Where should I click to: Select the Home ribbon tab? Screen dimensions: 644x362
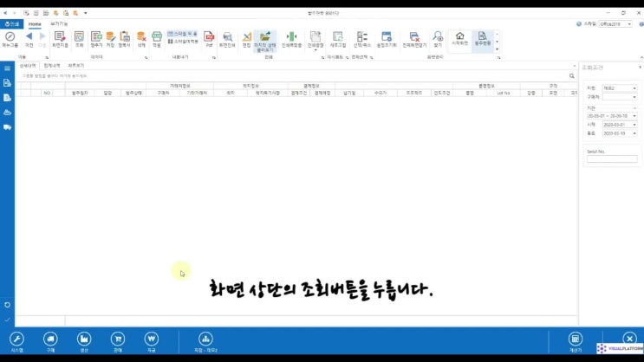(35, 24)
